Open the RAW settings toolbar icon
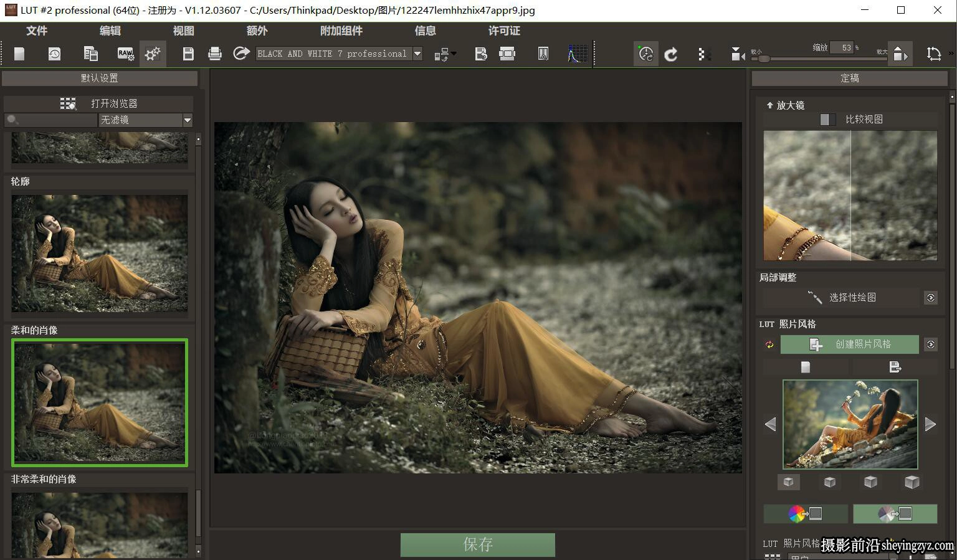Image resolution: width=957 pixels, height=560 pixels. (x=125, y=54)
